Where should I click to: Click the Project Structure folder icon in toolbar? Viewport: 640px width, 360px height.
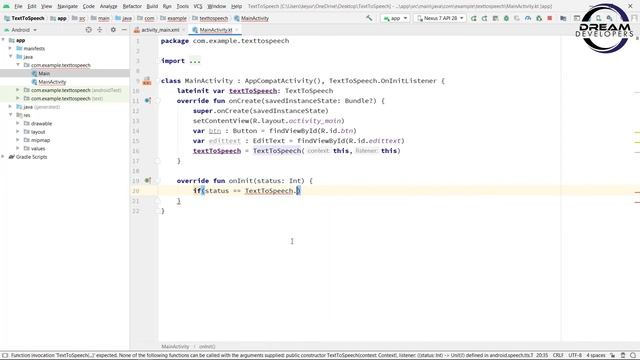pos(563,18)
